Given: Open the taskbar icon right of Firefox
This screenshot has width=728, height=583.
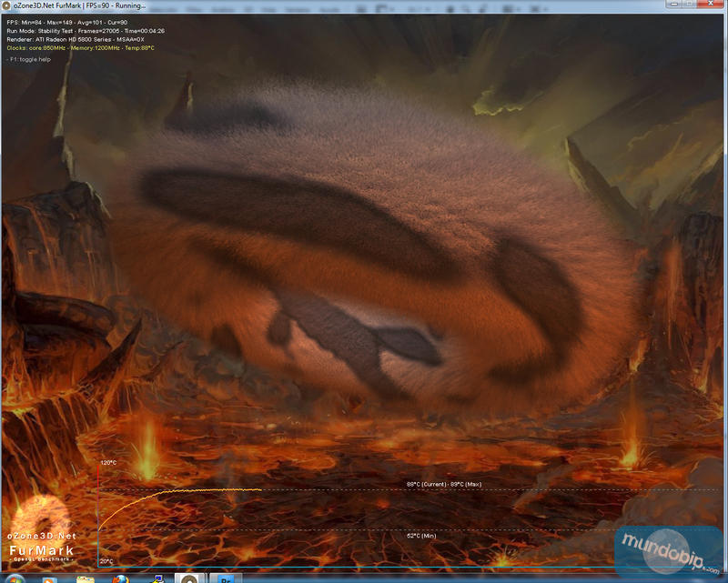Looking at the screenshot, I should [x=157, y=578].
